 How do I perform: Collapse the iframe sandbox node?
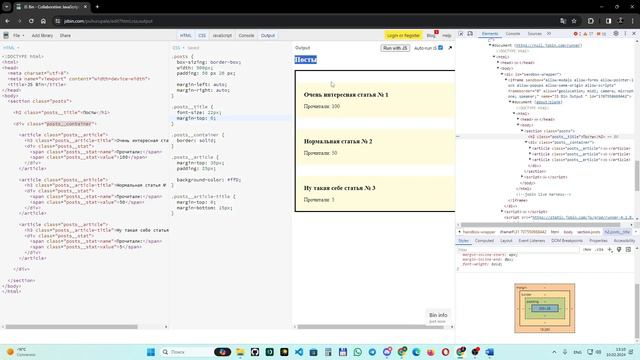coord(506,80)
